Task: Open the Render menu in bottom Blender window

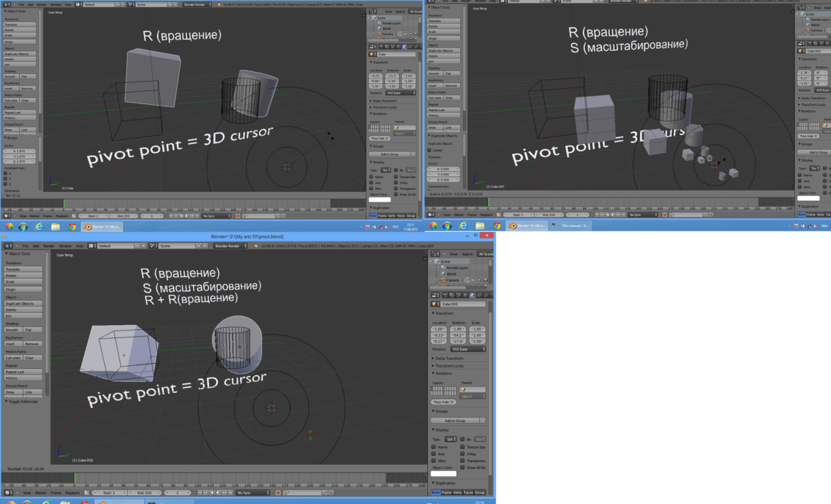Action: [49, 245]
